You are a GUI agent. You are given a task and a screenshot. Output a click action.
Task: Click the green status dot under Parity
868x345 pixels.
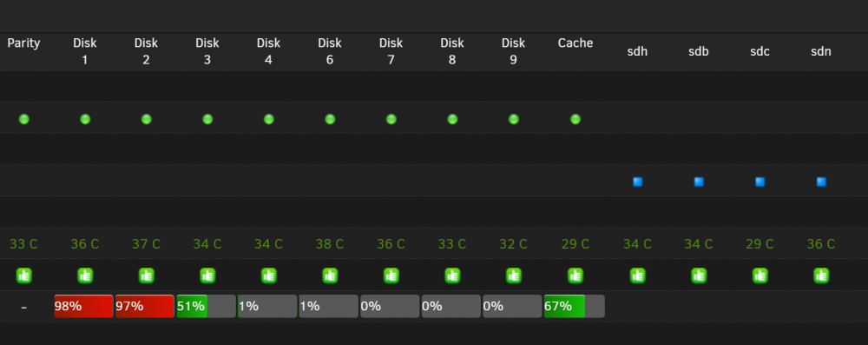23,119
